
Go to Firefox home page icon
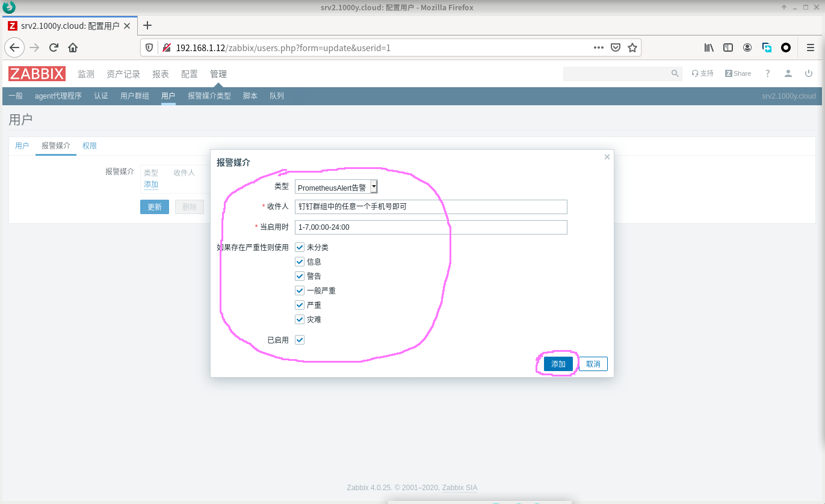(73, 48)
